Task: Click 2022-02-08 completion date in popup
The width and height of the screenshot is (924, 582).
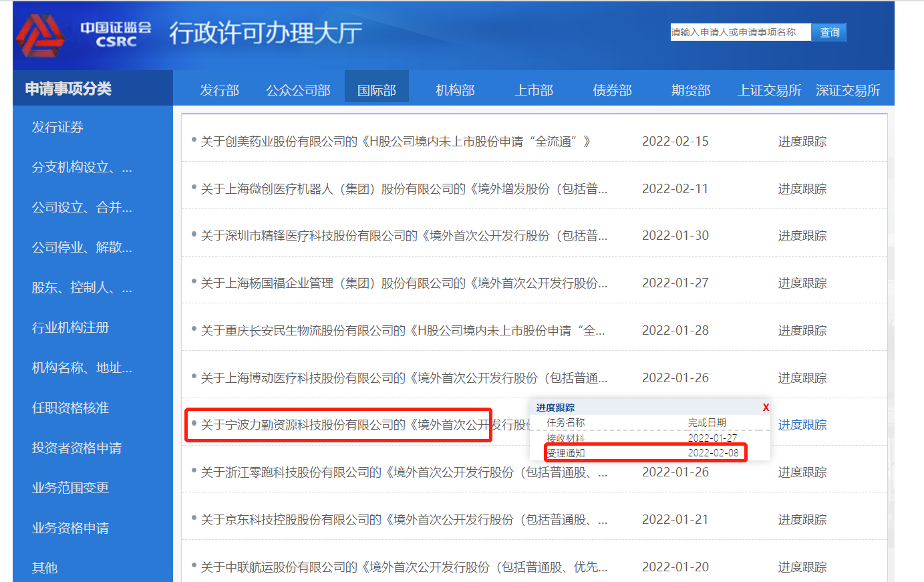Action: [714, 453]
